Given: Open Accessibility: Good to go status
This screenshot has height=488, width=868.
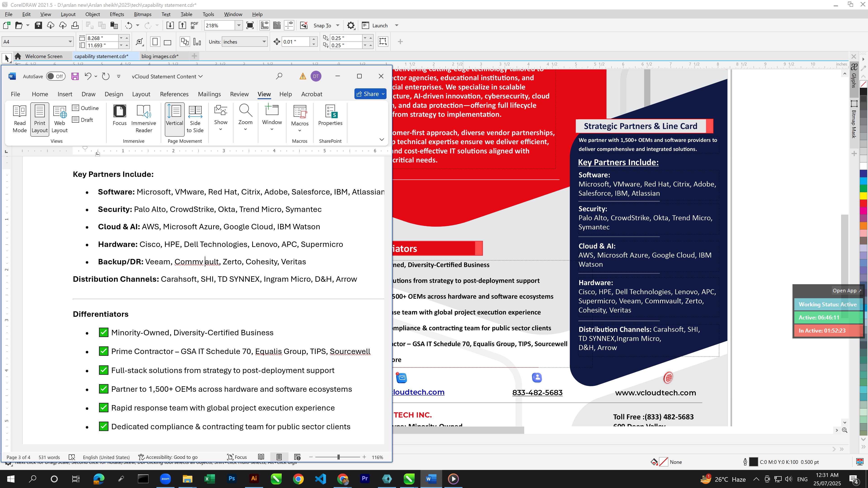Looking at the screenshot, I should (x=168, y=457).
